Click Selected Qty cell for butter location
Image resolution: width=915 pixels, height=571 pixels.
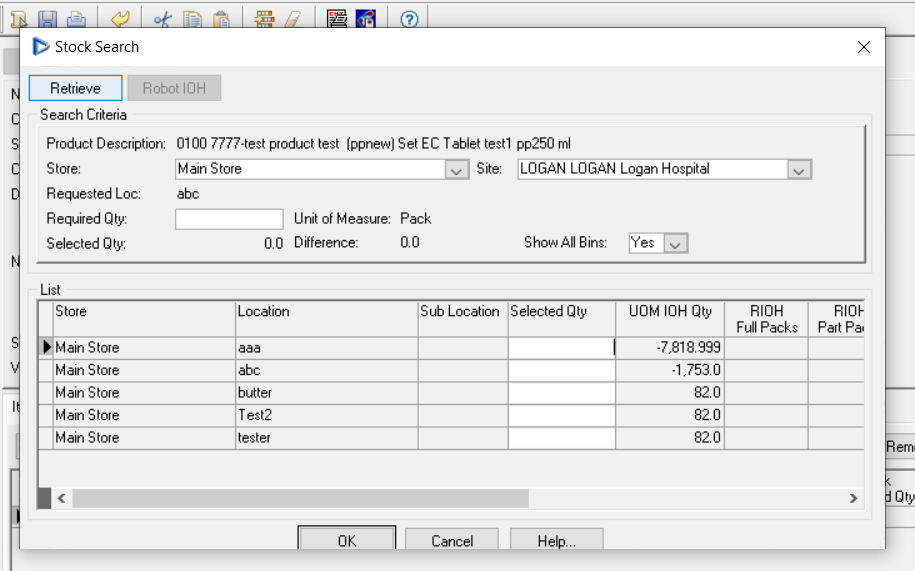click(561, 393)
